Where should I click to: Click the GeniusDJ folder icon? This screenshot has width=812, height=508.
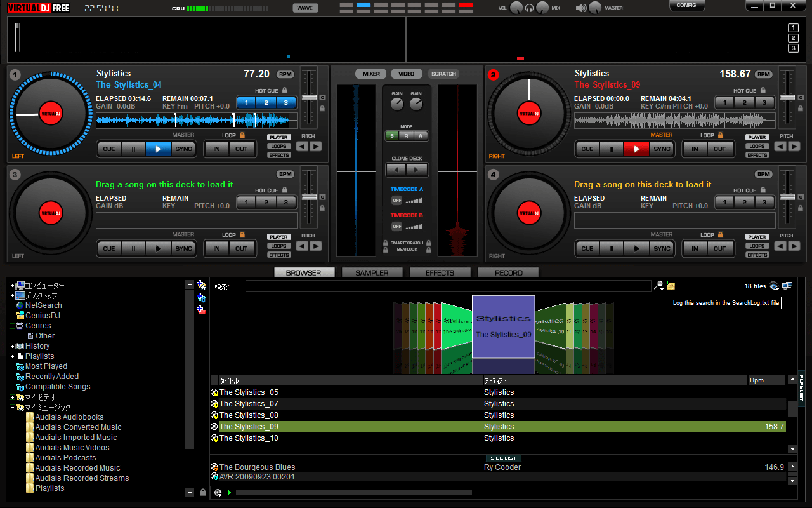tap(20, 316)
